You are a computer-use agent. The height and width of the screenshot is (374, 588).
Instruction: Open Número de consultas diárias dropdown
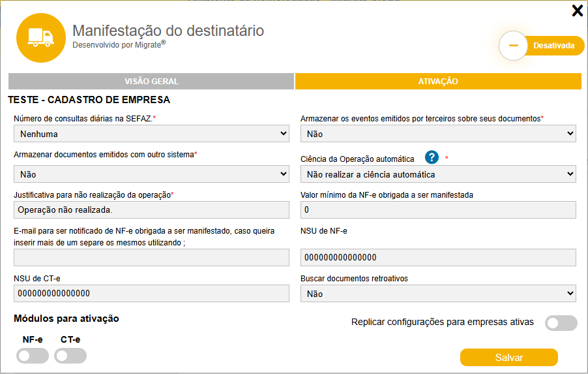coord(151,134)
